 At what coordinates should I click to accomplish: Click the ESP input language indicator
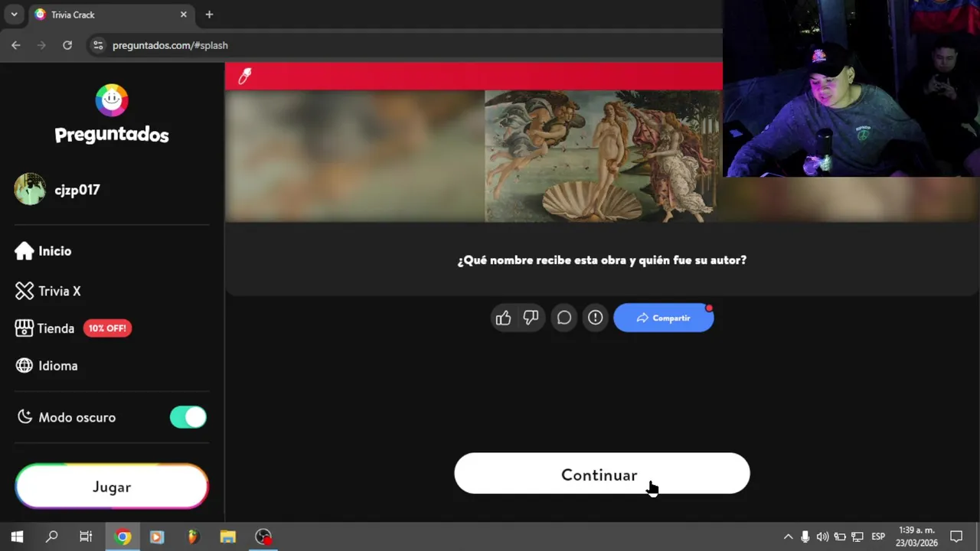[x=878, y=536]
